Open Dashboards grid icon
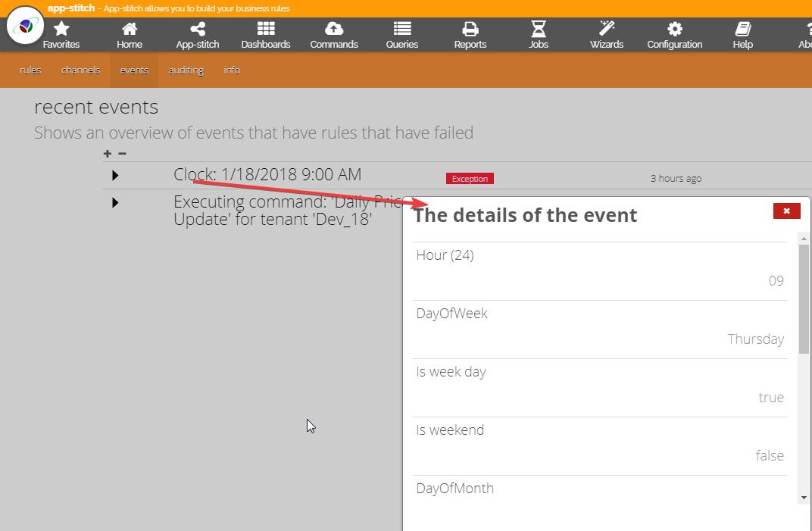812x531 pixels. 266,30
